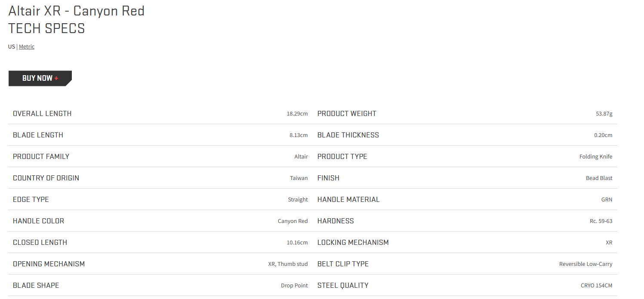Image resolution: width=644 pixels, height=299 pixels.
Task: Click the red plus on BUY NOW
Action: coord(56,78)
